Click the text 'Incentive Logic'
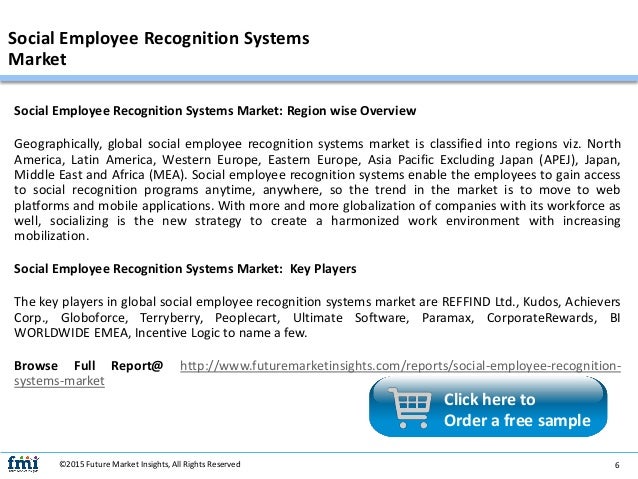This screenshot has height=479, width=638. 178,332
